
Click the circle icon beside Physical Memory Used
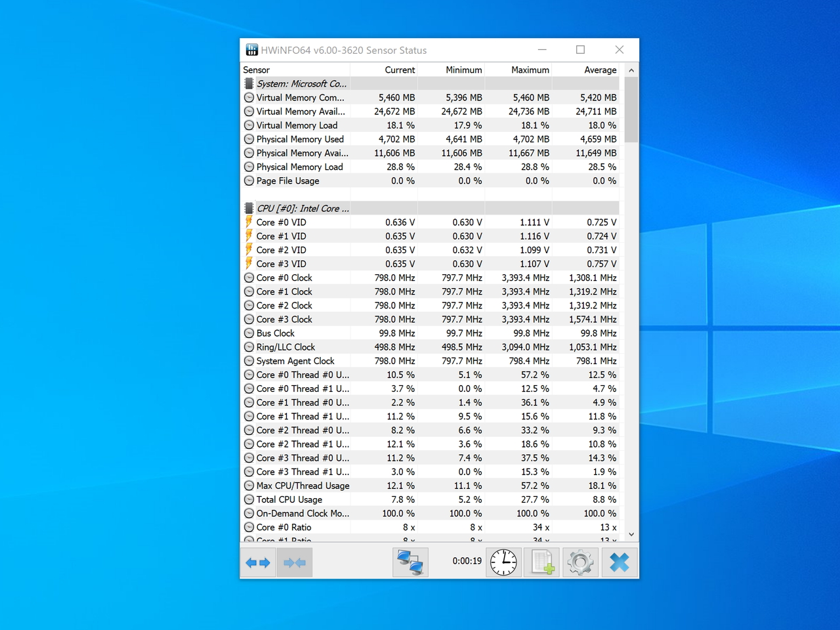(x=249, y=139)
